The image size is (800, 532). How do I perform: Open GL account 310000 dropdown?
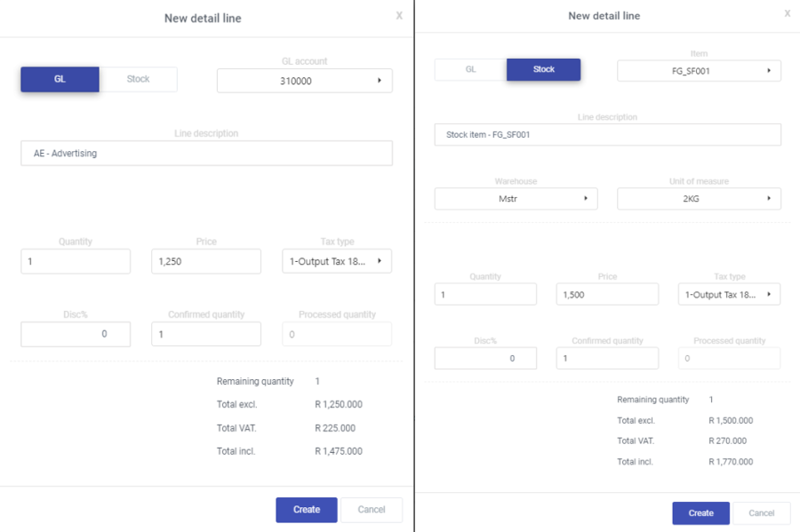click(304, 81)
